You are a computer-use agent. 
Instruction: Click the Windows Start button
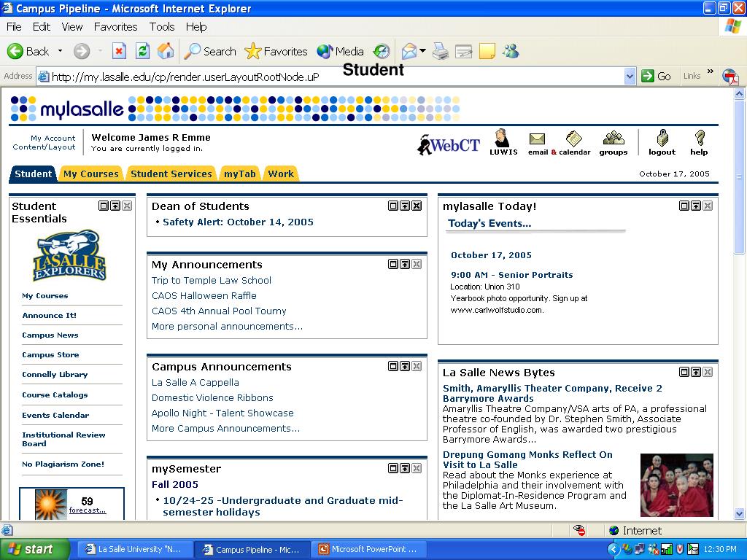coord(35,549)
